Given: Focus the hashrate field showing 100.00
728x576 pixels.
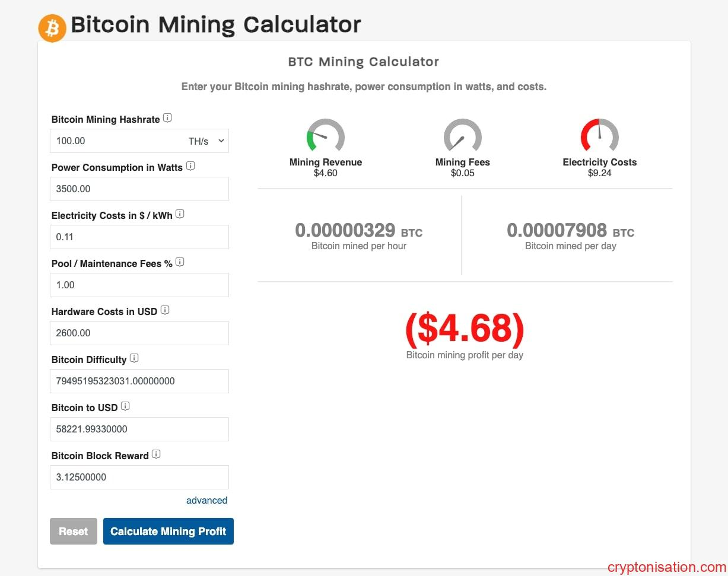Looking at the screenshot, I should coord(116,141).
